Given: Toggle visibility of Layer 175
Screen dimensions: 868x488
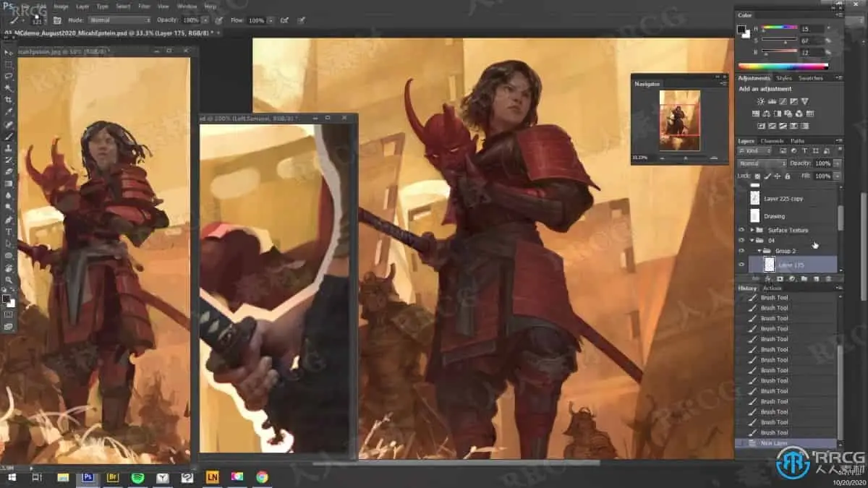Looking at the screenshot, I should [x=741, y=265].
